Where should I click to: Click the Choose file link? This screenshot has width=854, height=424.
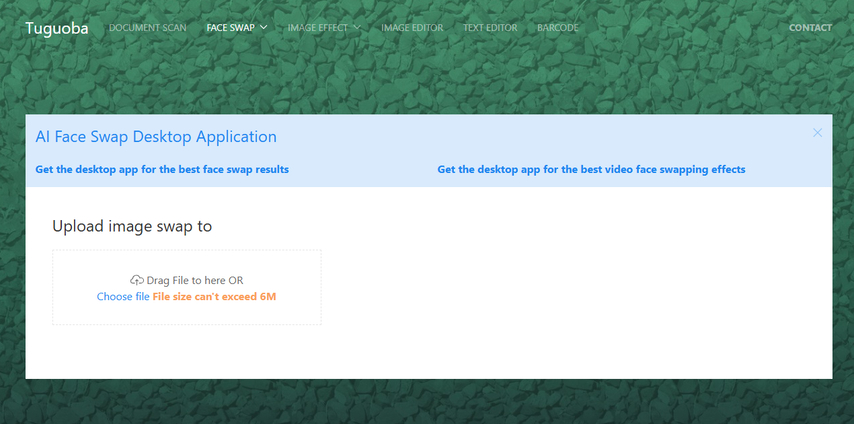pyautogui.click(x=123, y=296)
